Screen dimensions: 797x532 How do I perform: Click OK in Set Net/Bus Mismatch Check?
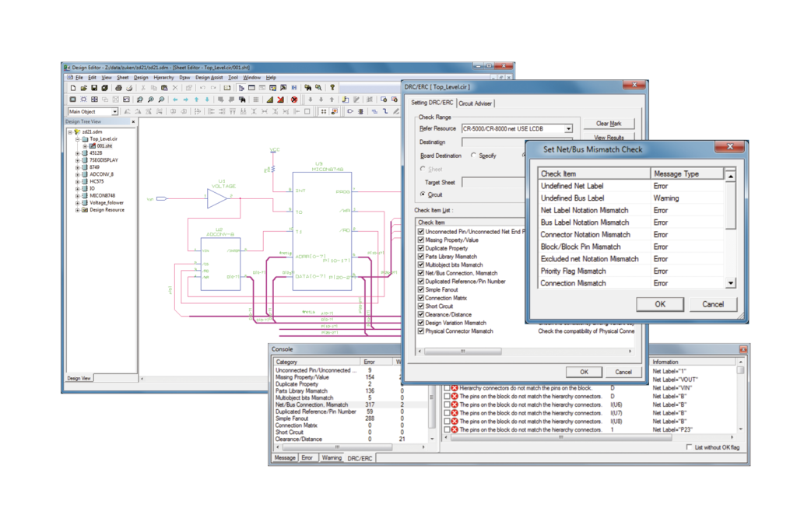pyautogui.click(x=659, y=304)
